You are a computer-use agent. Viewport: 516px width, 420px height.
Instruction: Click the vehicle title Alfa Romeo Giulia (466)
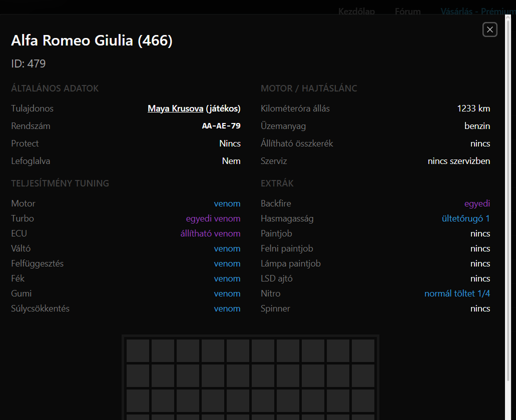coord(92,40)
